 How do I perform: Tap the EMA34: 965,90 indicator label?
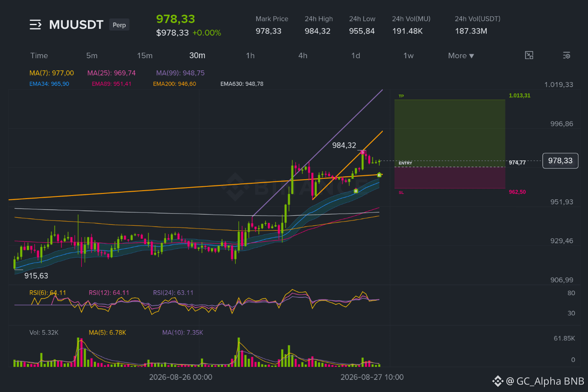[49, 84]
